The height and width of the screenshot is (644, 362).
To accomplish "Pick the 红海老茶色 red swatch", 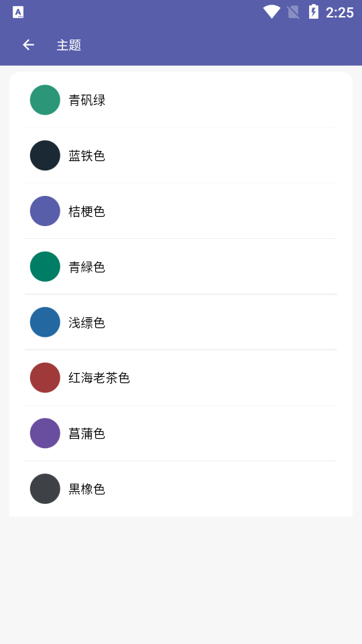I will point(45,378).
